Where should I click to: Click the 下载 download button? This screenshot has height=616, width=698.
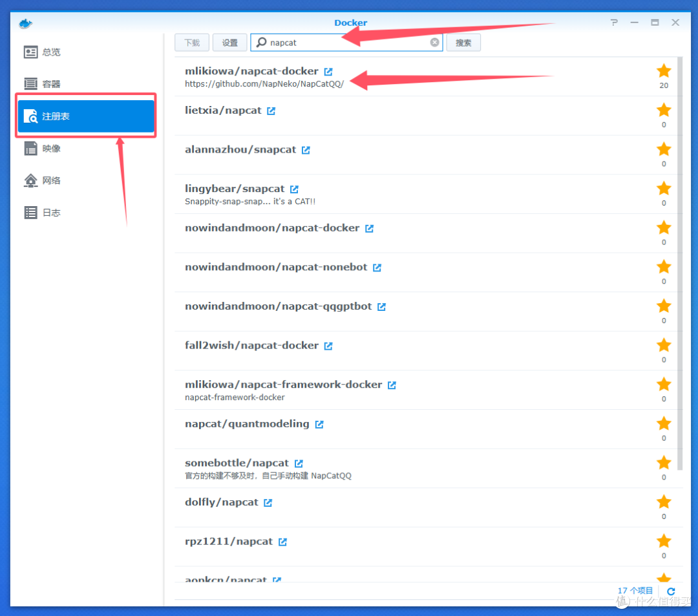pos(192,43)
